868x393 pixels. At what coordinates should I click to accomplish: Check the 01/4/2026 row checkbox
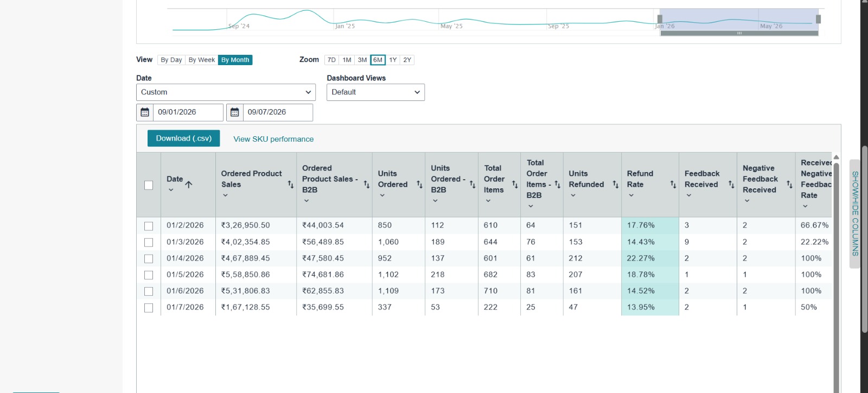(149, 258)
